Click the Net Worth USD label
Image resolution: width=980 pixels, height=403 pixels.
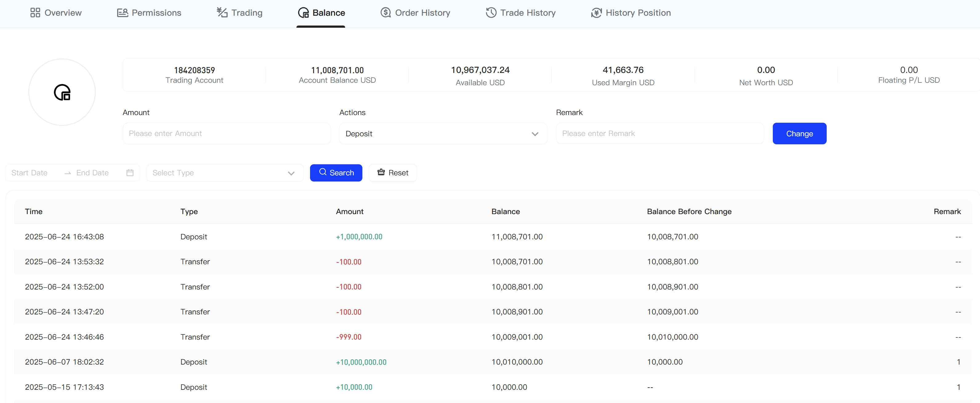766,82
